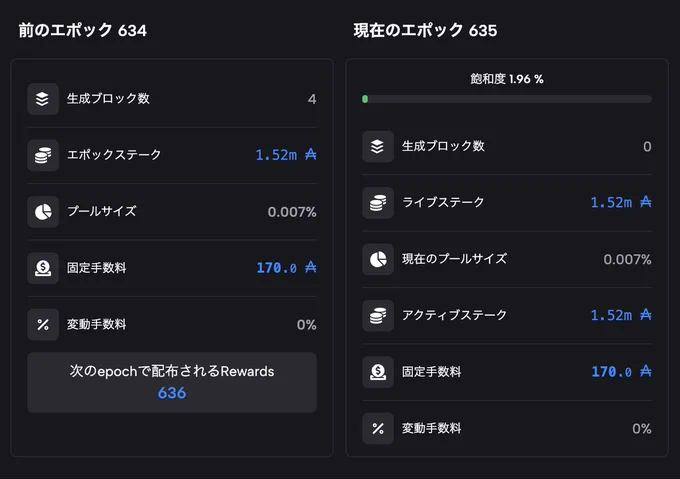Screen dimensions: 680x479
Task: Click the percent icon for previous epoch 変動手数料
Action: click(x=42, y=324)
